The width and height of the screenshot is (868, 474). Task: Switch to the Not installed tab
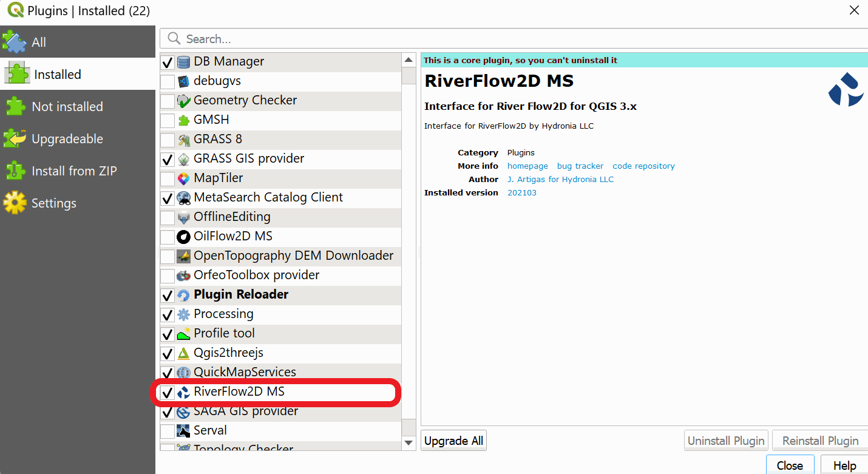click(x=67, y=107)
